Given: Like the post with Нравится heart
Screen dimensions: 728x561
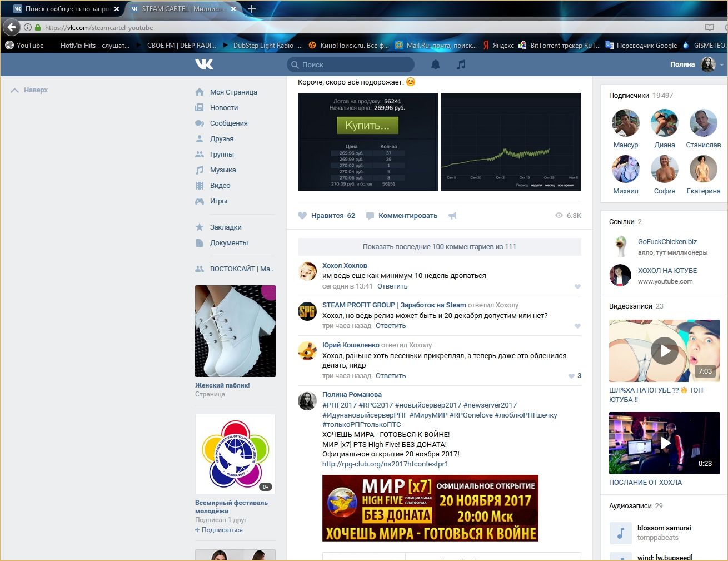Looking at the screenshot, I should tap(303, 216).
